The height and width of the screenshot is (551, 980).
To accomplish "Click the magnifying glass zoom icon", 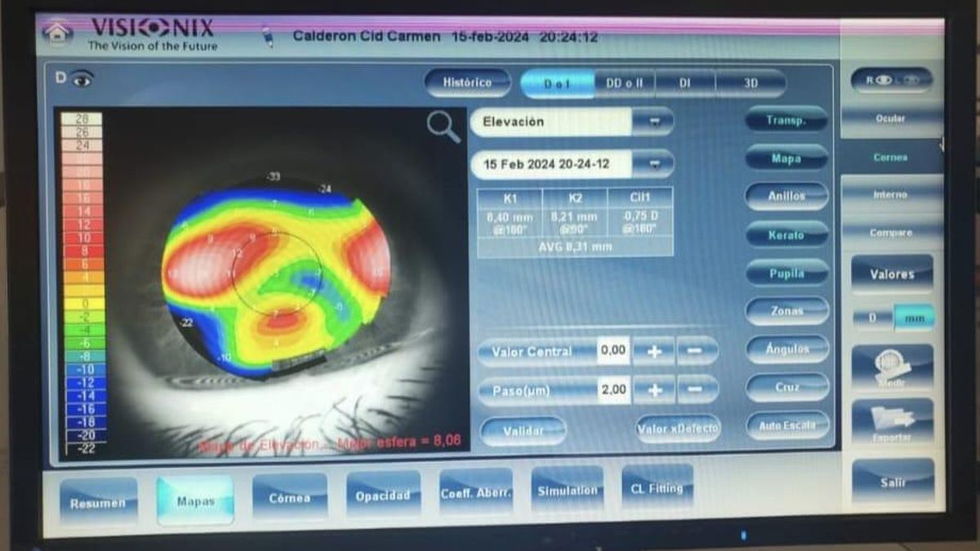I will click(443, 127).
